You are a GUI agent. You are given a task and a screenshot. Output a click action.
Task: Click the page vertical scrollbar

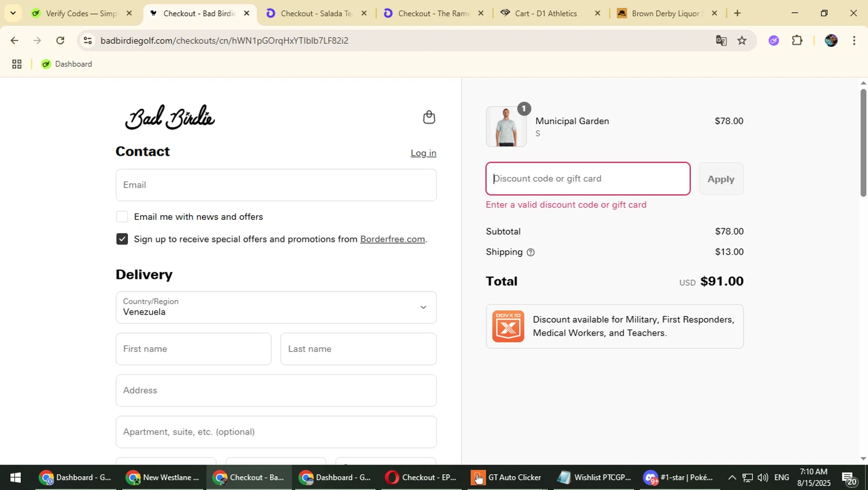click(x=863, y=143)
